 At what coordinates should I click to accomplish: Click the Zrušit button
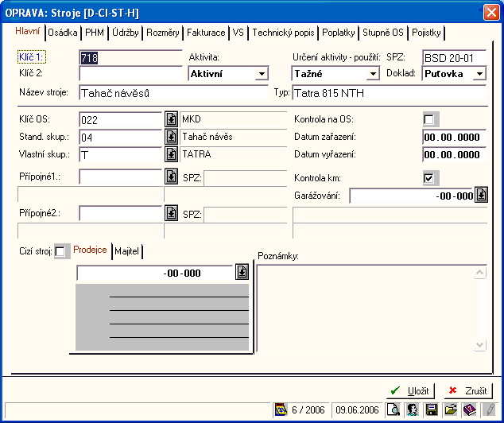coord(468,391)
